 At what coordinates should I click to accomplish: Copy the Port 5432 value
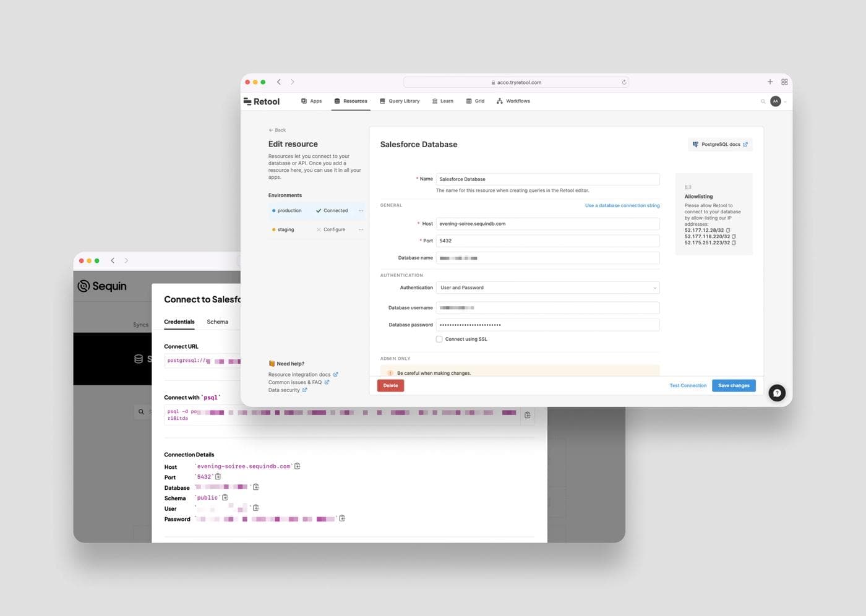[218, 477]
